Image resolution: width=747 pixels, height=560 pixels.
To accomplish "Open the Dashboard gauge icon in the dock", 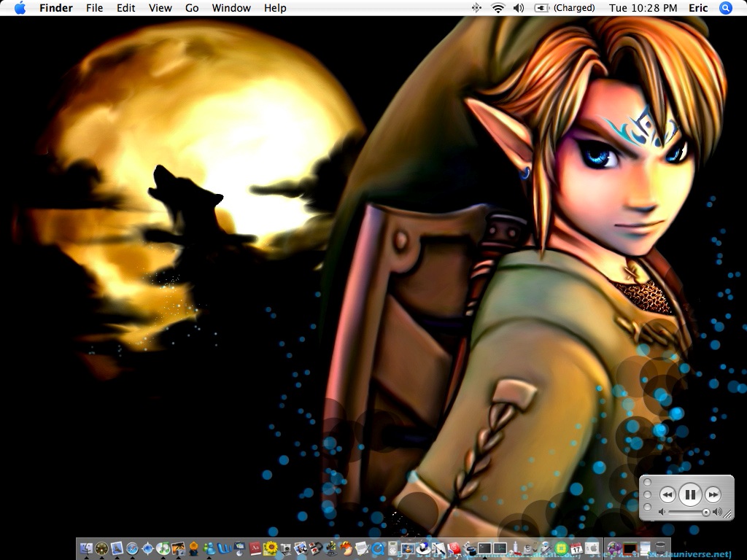I will [101, 548].
